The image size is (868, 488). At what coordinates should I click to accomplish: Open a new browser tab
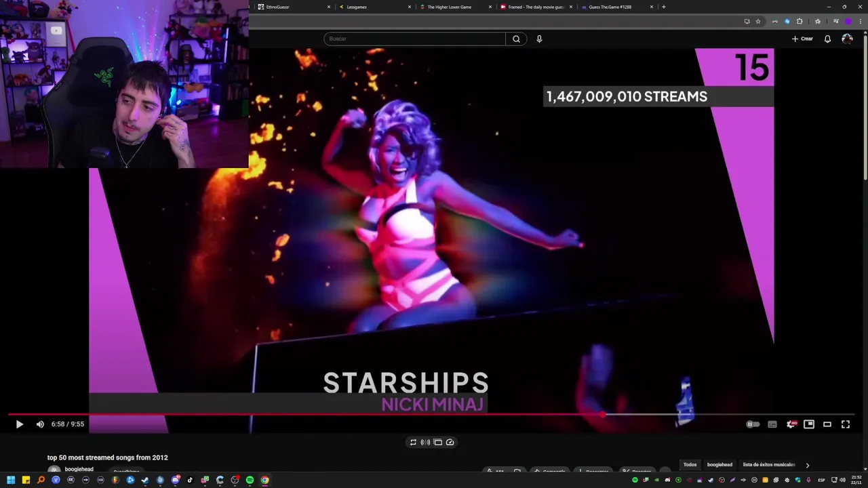pos(663,7)
